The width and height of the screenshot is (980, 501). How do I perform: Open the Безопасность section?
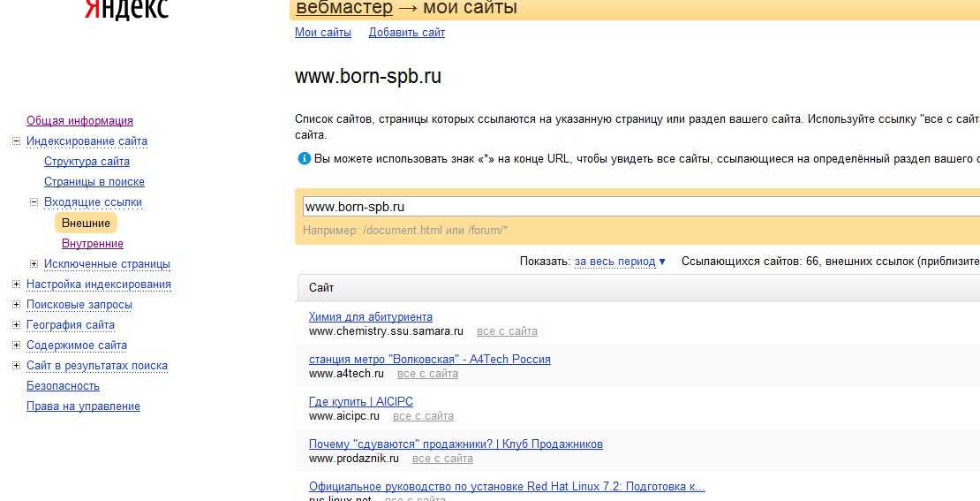tap(63, 386)
